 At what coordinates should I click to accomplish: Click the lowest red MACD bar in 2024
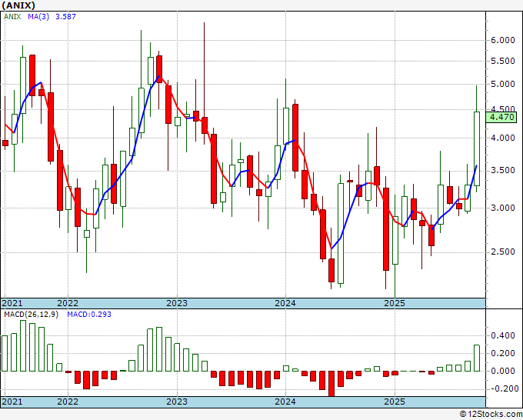331,384
